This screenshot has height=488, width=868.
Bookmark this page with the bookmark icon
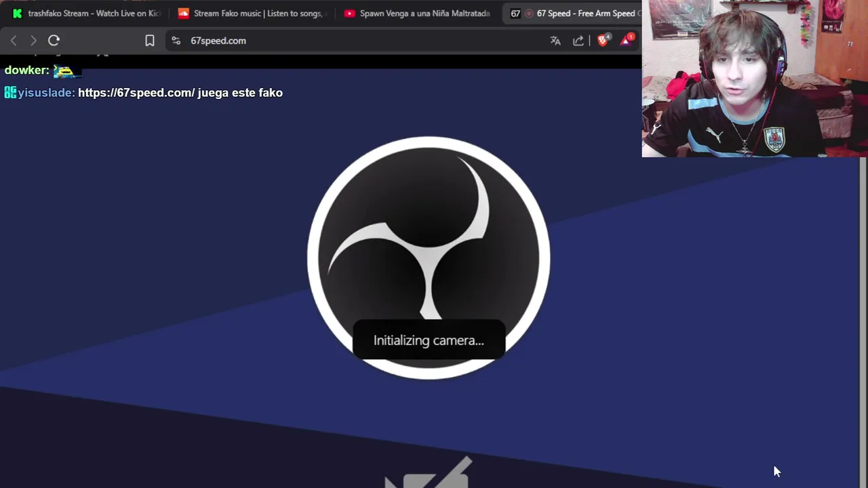click(x=150, y=41)
